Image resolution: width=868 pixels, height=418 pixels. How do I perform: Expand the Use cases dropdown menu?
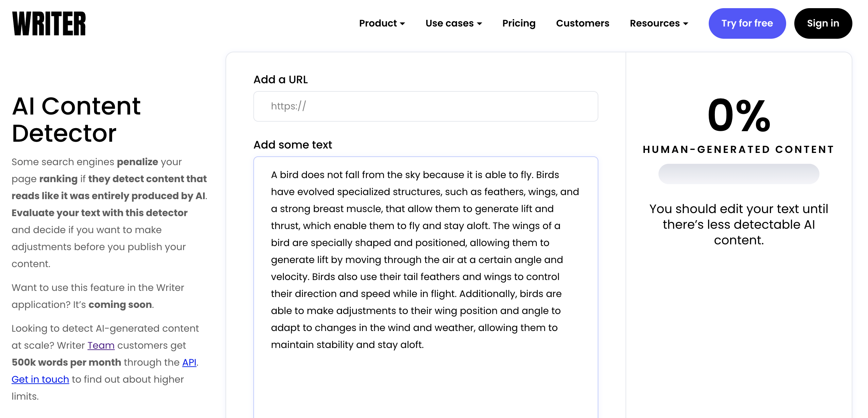(x=454, y=23)
